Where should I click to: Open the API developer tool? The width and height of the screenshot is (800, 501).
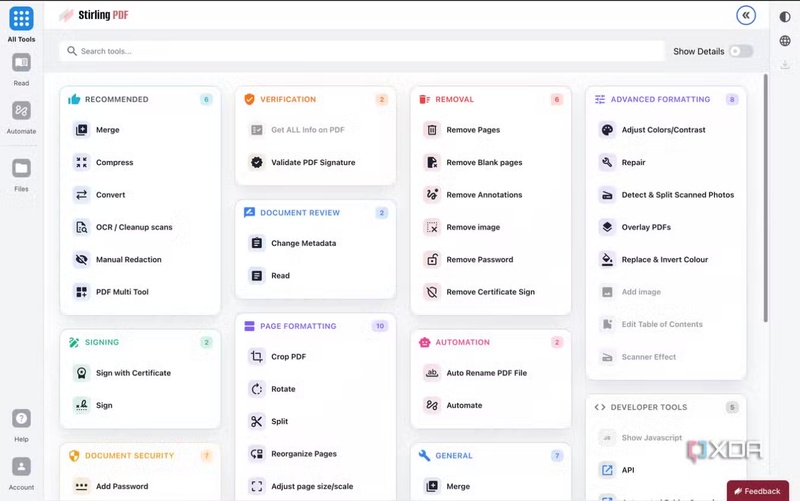[666, 470]
